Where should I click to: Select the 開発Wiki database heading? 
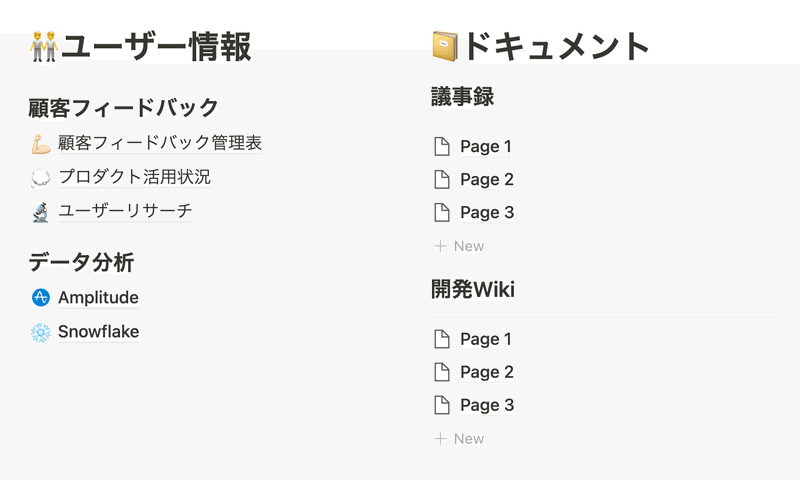[473, 289]
